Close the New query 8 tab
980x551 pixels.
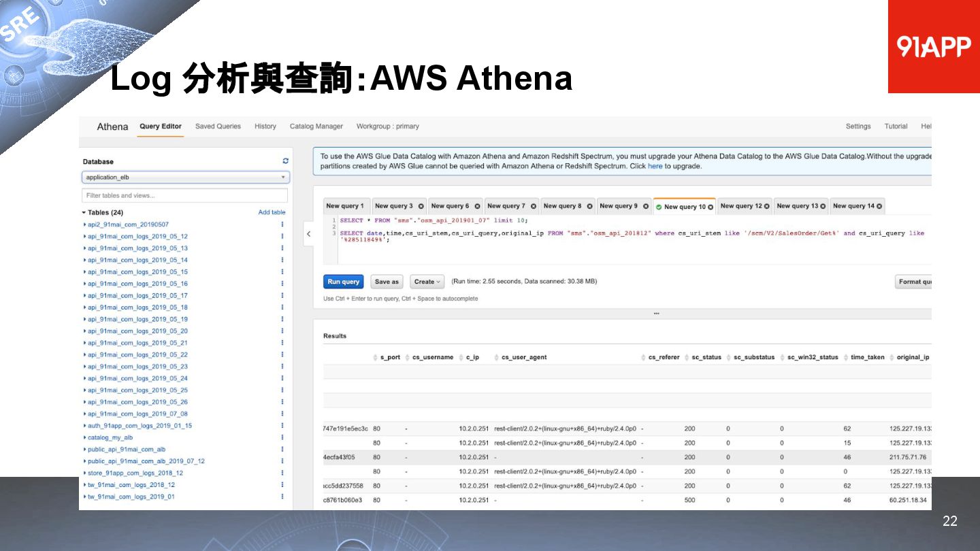pyautogui.click(x=589, y=206)
